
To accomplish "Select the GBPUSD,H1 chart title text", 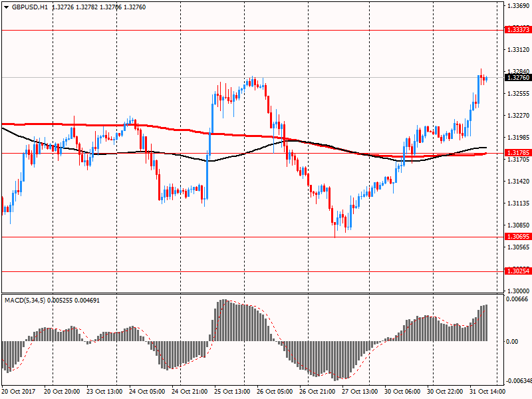I will [30, 7].
